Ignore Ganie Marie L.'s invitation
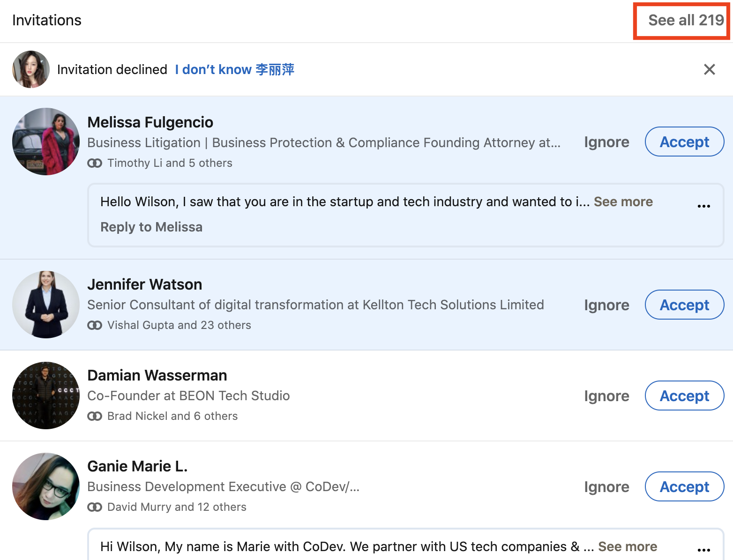The height and width of the screenshot is (560, 733). (606, 486)
